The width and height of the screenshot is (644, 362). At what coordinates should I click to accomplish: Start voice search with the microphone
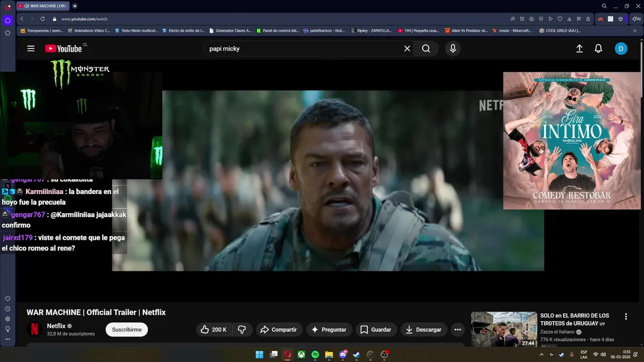tap(453, 49)
